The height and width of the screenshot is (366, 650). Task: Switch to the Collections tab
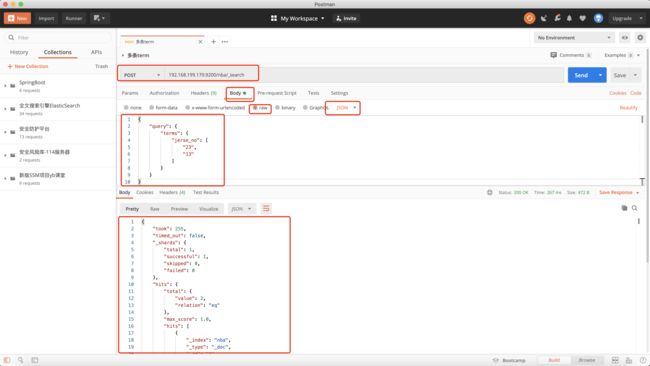coord(58,52)
